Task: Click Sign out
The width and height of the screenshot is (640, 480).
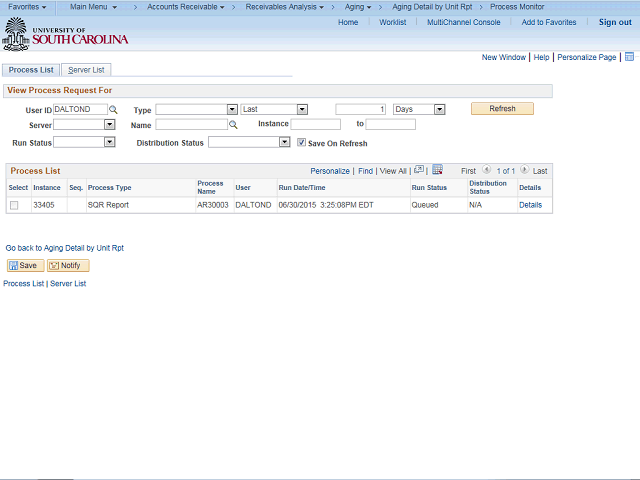Action: pos(615,22)
